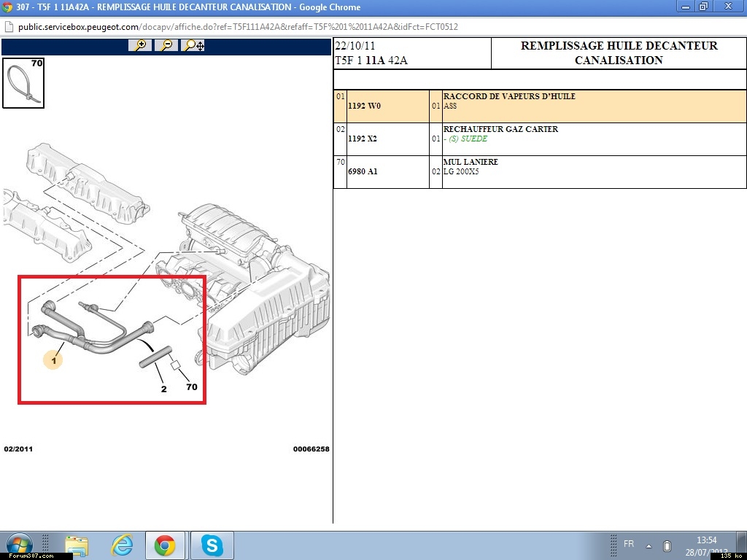Select part number 1192 X2 row

click(x=364, y=139)
